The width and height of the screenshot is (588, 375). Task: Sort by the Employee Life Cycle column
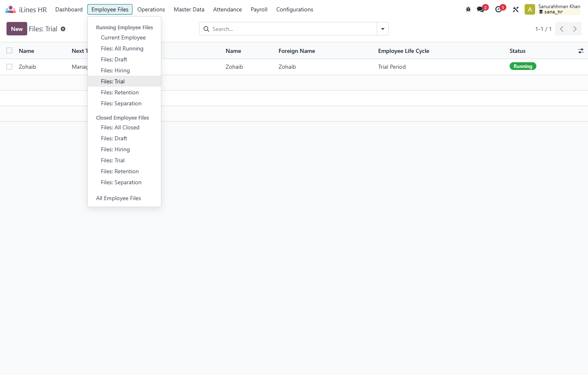[x=404, y=51]
